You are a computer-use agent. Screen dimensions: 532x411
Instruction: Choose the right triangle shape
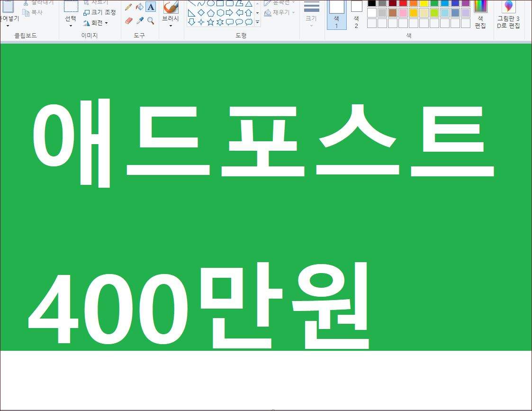pyautogui.click(x=192, y=13)
